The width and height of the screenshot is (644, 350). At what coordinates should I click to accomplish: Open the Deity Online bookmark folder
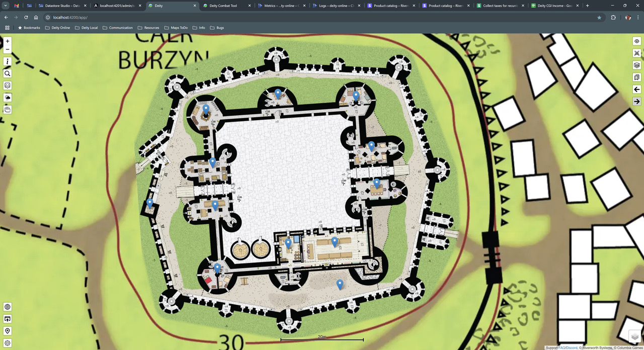coord(57,28)
